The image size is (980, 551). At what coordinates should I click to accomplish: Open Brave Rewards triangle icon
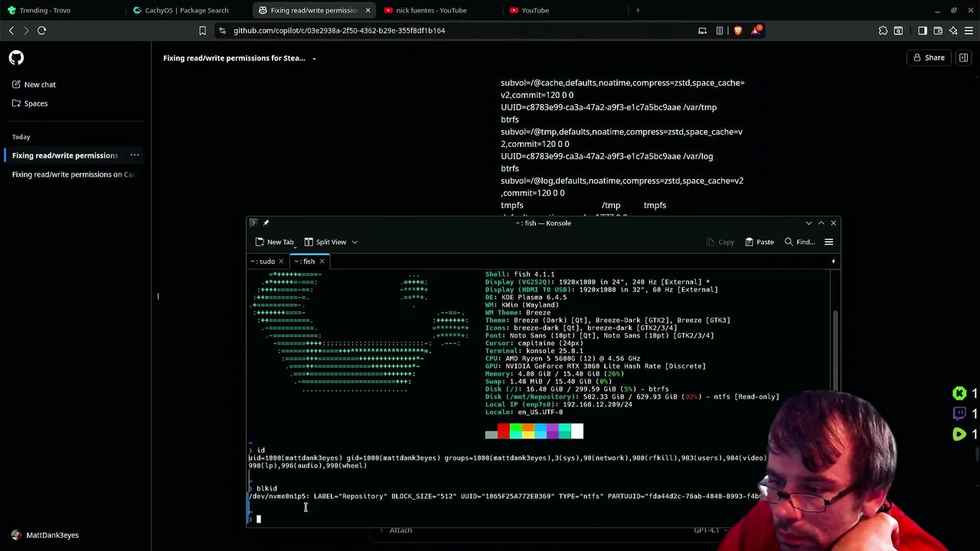click(756, 31)
